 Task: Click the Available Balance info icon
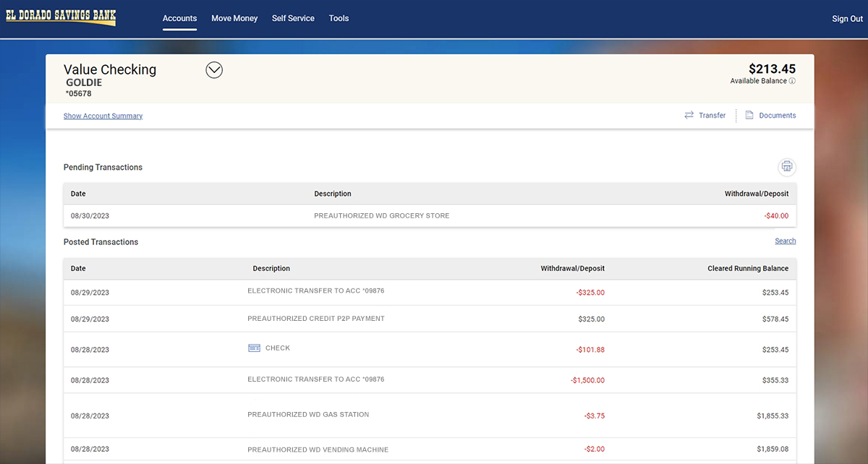(x=792, y=81)
